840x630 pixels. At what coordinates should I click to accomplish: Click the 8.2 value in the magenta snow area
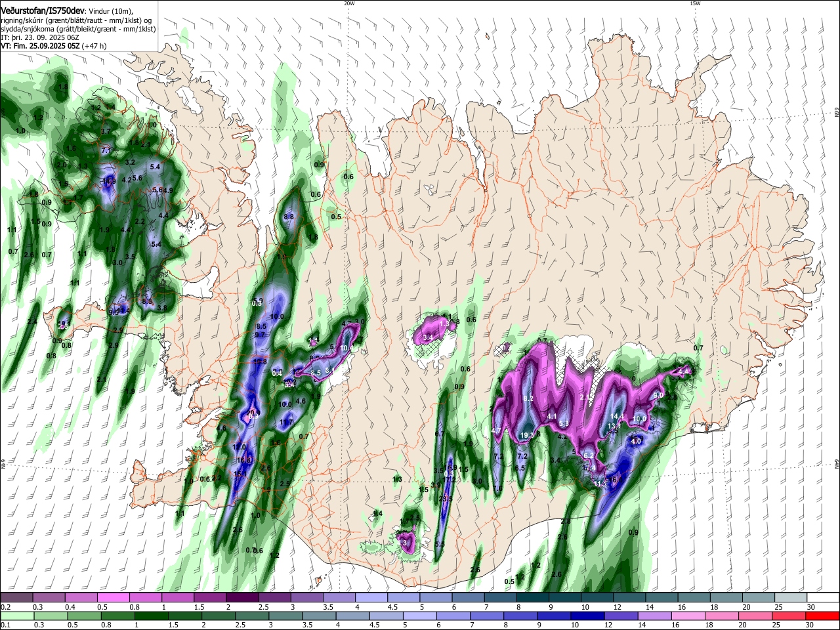click(528, 398)
